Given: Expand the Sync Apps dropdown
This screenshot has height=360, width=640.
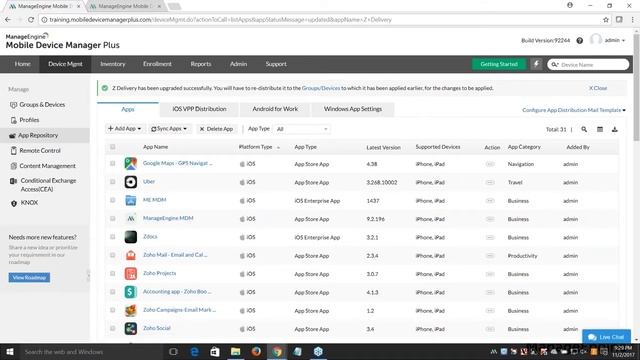Looking at the screenshot, I should tap(169, 129).
